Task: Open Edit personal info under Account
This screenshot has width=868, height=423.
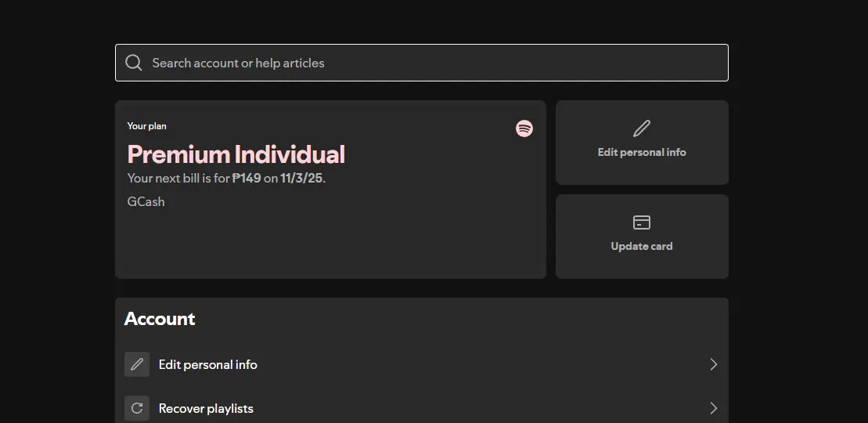Action: pyautogui.click(x=207, y=364)
